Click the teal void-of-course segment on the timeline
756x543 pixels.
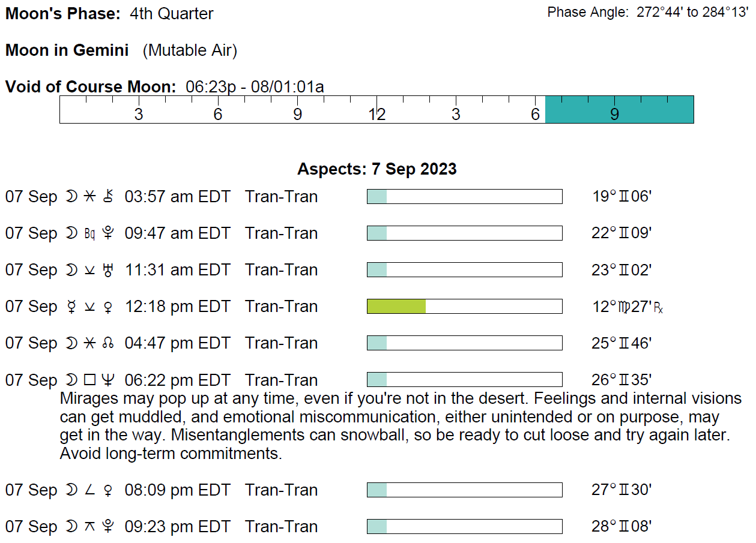[x=619, y=109]
